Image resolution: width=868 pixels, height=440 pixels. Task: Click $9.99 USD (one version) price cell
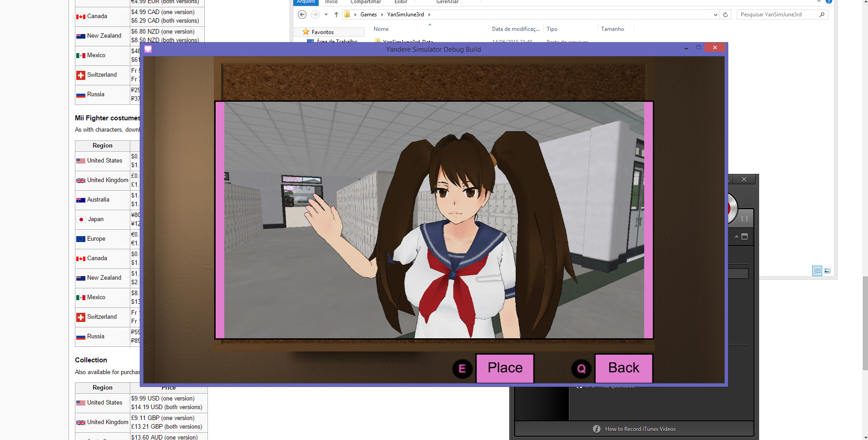[x=163, y=399]
